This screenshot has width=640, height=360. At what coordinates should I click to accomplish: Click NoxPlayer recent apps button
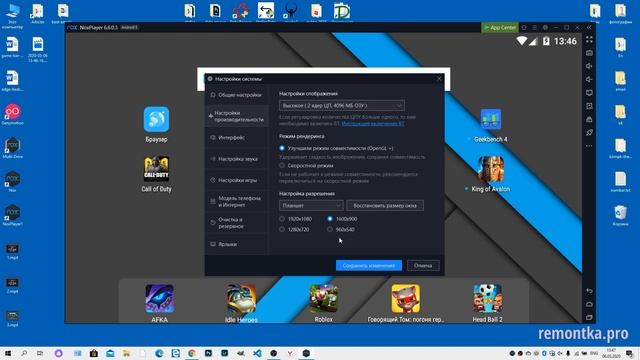coord(589,317)
